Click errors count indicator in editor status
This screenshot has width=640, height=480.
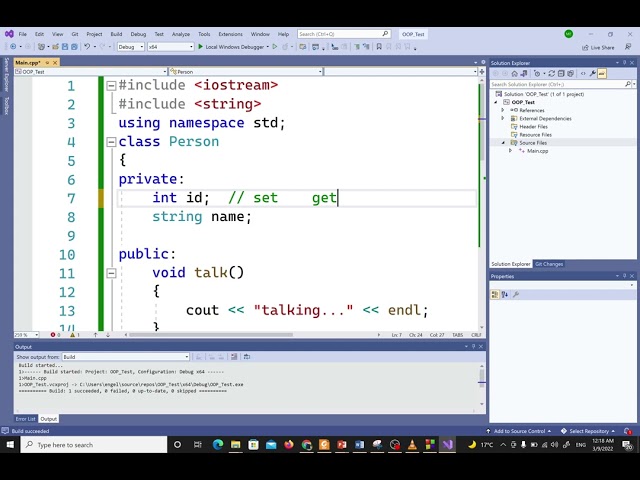pos(56,335)
